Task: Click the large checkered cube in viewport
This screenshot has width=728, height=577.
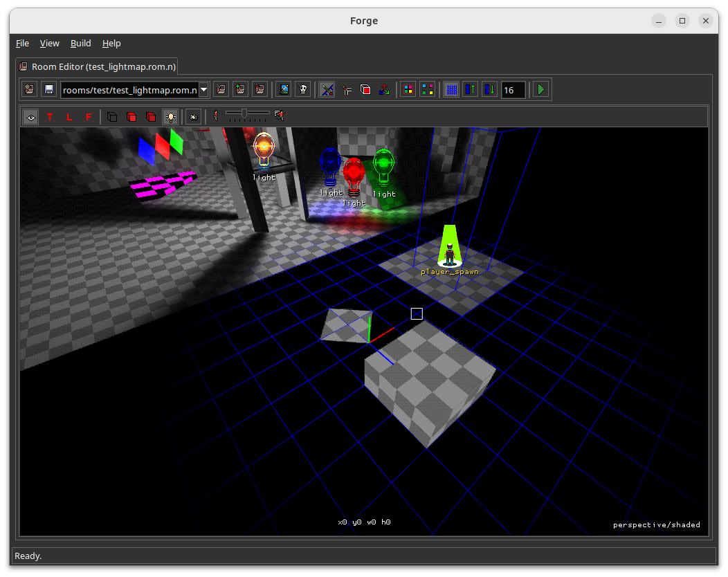Action: [x=430, y=383]
